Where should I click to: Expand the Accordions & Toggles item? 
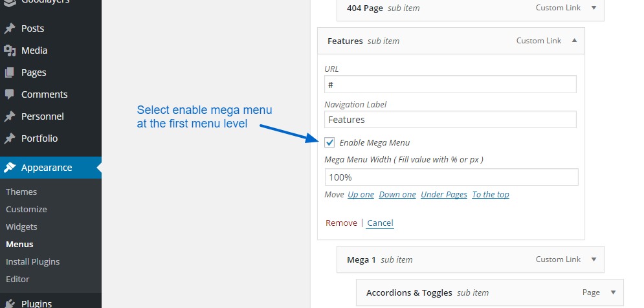[x=613, y=292]
